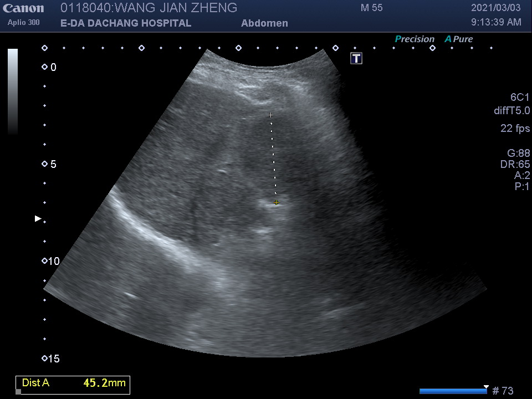Click the Aplio 300 model label
This screenshot has height=399, width=532.
(23, 22)
